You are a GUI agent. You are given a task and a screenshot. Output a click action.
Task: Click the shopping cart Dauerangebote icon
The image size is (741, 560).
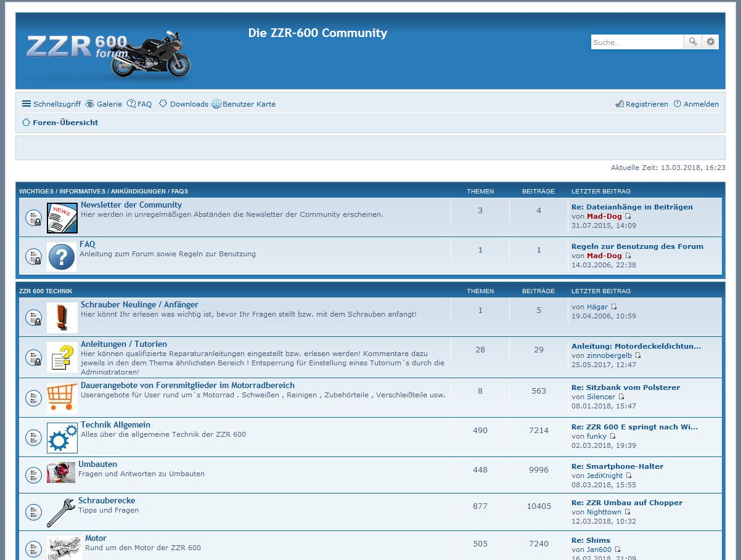[62, 397]
